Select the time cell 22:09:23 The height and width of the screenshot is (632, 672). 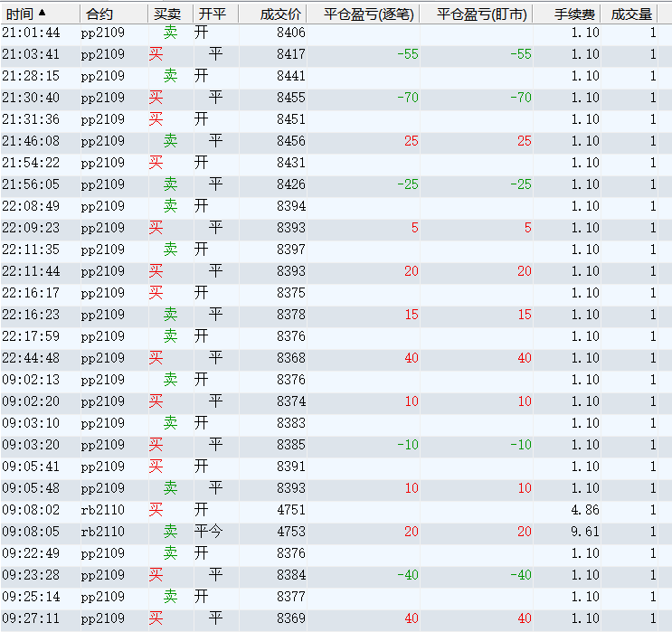[31, 228]
